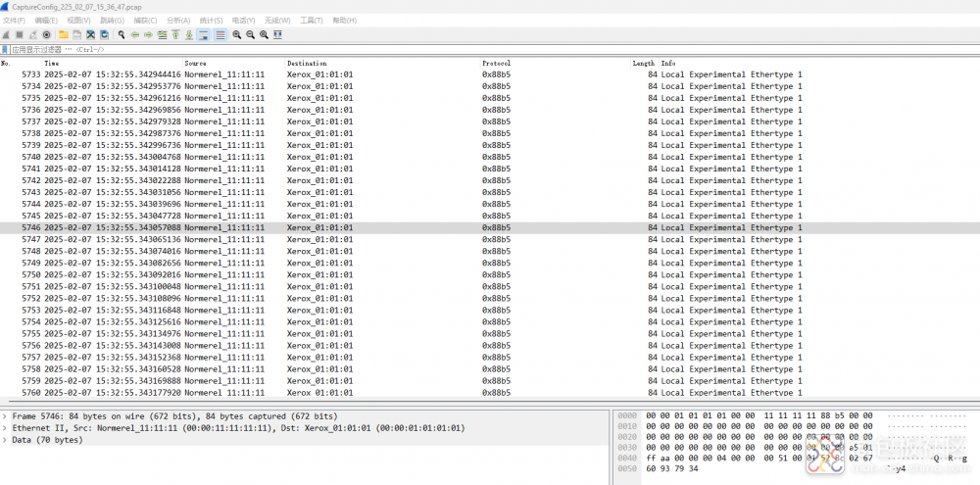Select packet number 5739

pyautogui.click(x=490, y=145)
